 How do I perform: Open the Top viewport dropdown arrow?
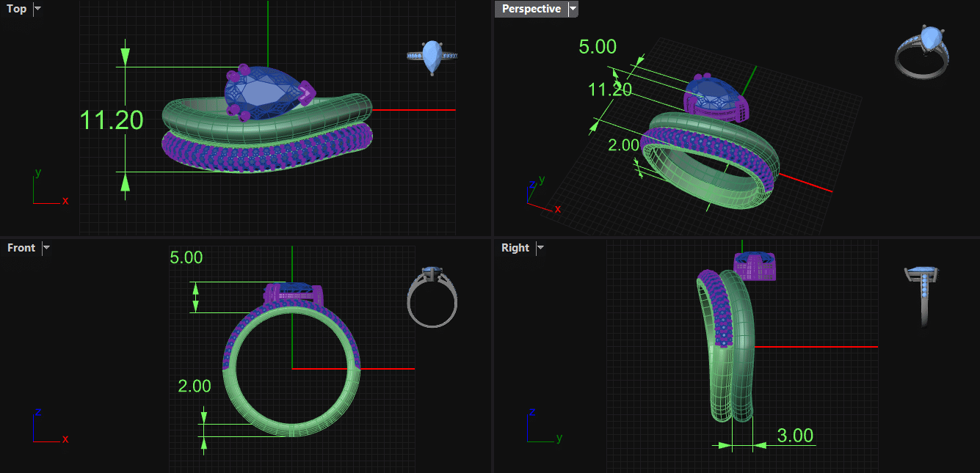[38, 9]
